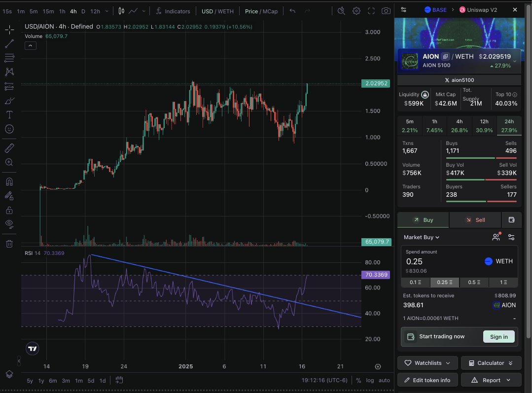Screen dimensions: 532x393
Task: Open the wallet icon beside Sell
Action: (x=512, y=220)
